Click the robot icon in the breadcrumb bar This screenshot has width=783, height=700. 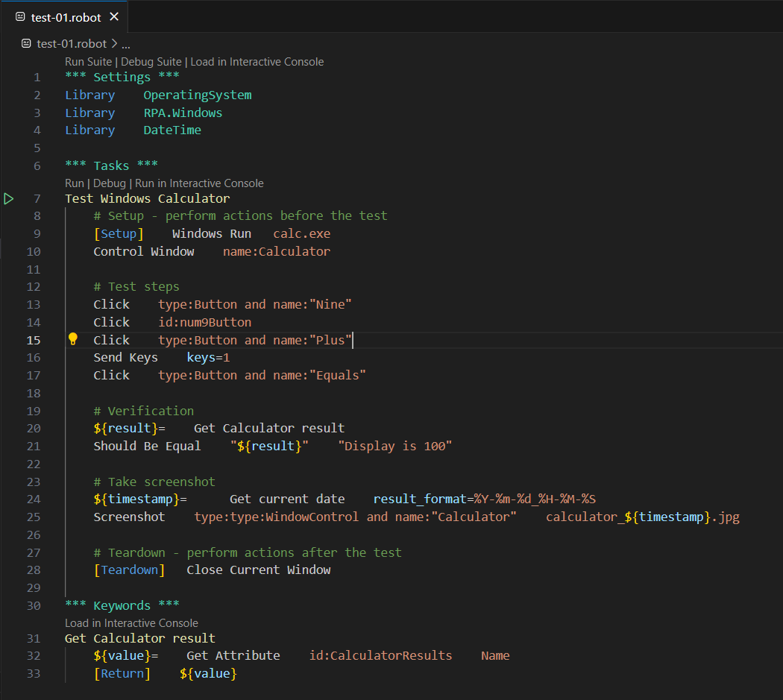tap(26, 44)
